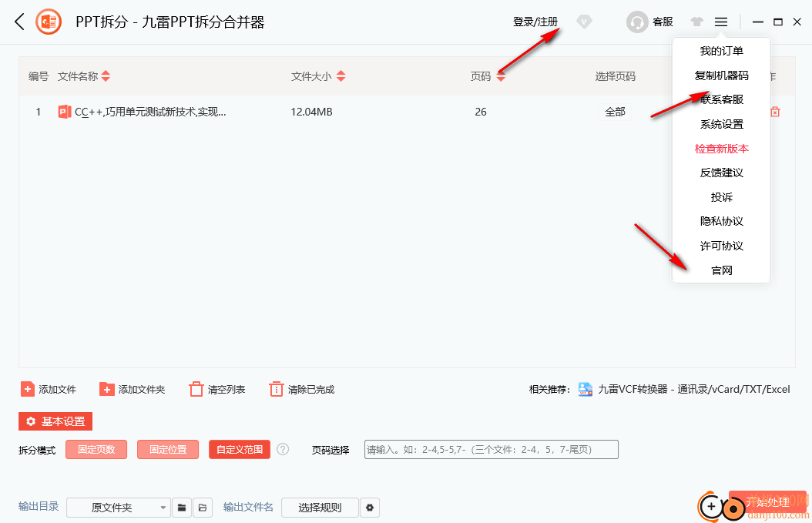Sort the list by page count

pos(501,76)
